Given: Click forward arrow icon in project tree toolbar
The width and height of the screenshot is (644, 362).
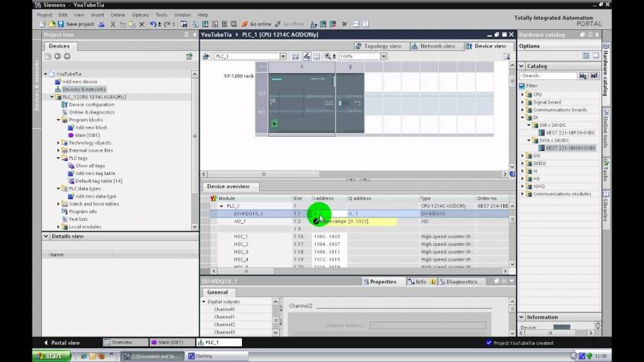Looking at the screenshot, I should [x=67, y=57].
